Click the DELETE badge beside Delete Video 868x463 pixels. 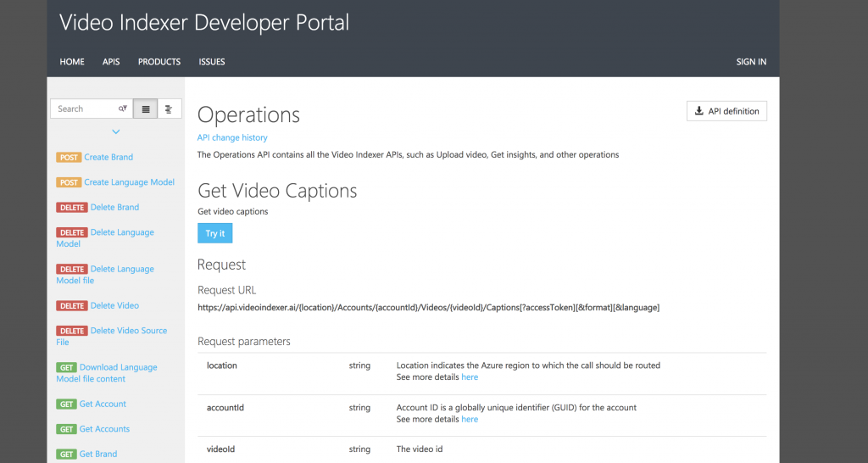pos(72,306)
